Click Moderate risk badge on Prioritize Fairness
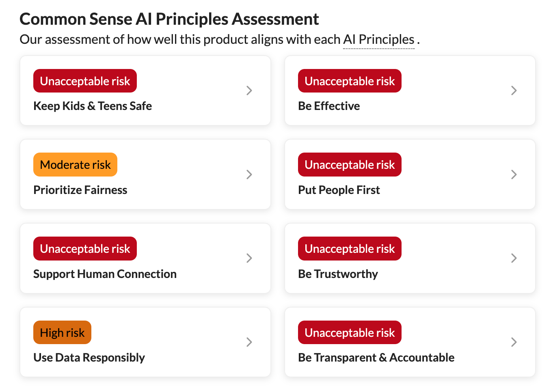553x392 pixels. [75, 165]
